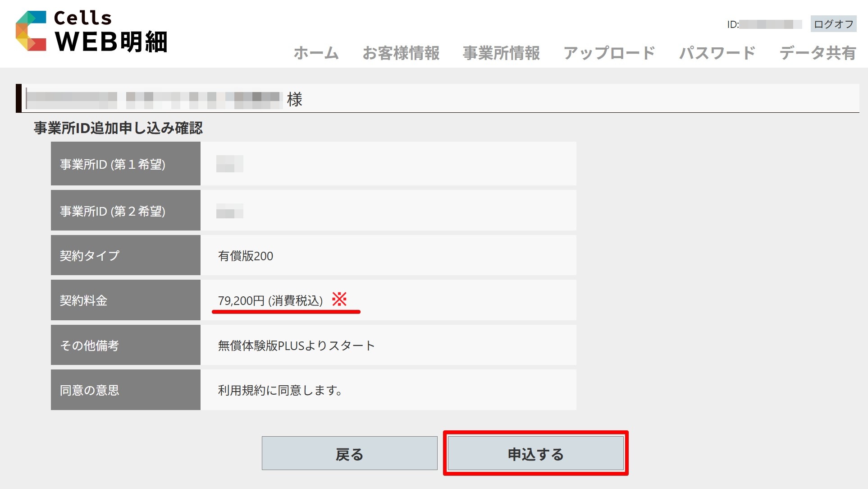Click the Cells WEB明細 logo
Viewport: 868px width, 489px height.
pos(91,32)
